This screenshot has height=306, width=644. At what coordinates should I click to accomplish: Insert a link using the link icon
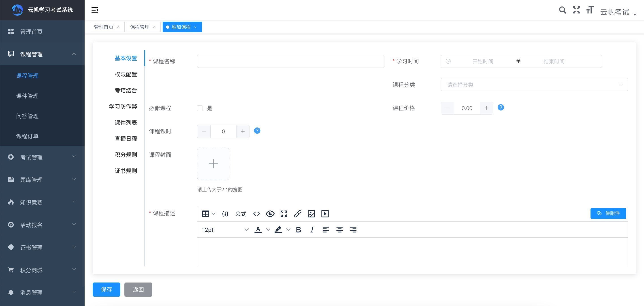298,214
